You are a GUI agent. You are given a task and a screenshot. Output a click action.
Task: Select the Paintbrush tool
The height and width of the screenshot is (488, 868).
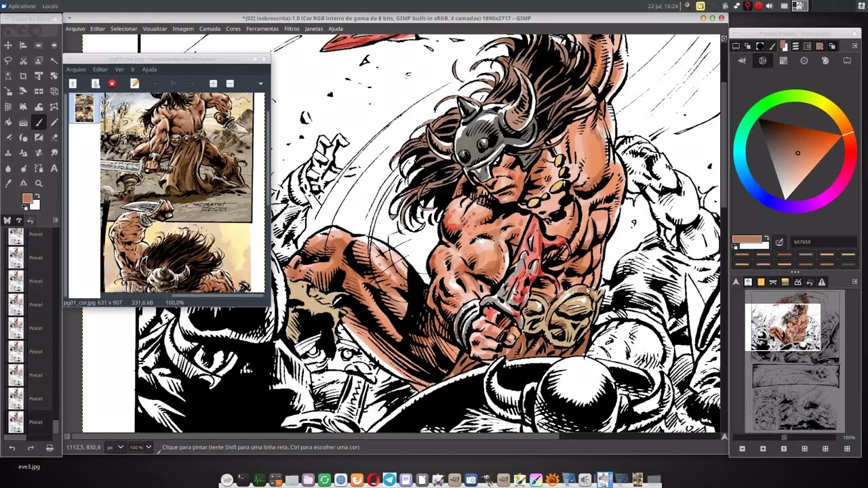tap(39, 122)
